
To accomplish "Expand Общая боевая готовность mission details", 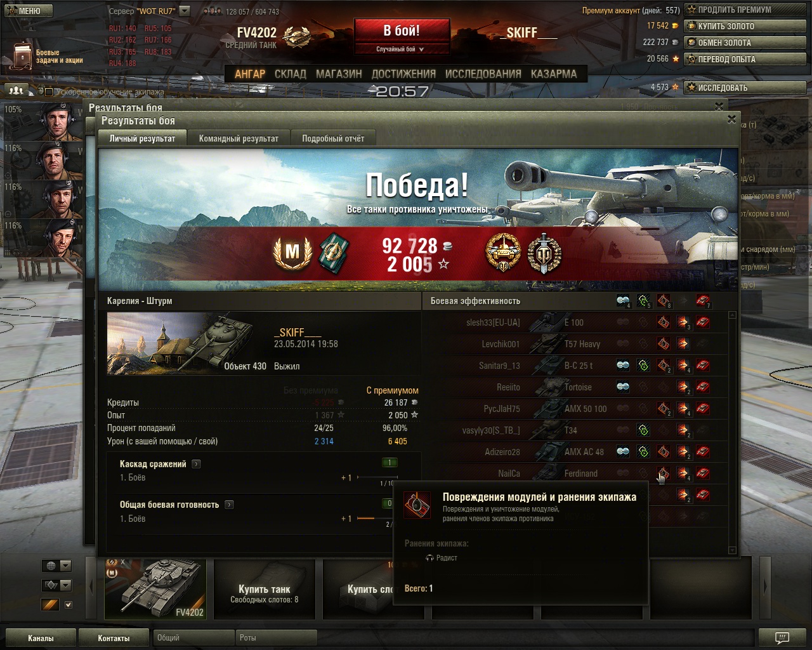I will pyautogui.click(x=229, y=505).
